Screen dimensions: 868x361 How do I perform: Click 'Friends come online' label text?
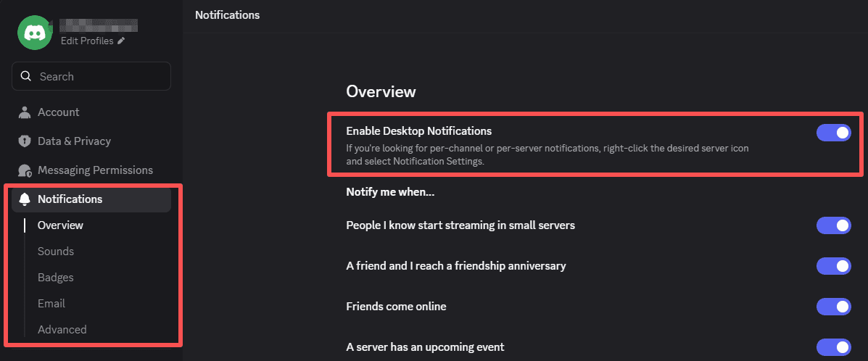coord(396,306)
